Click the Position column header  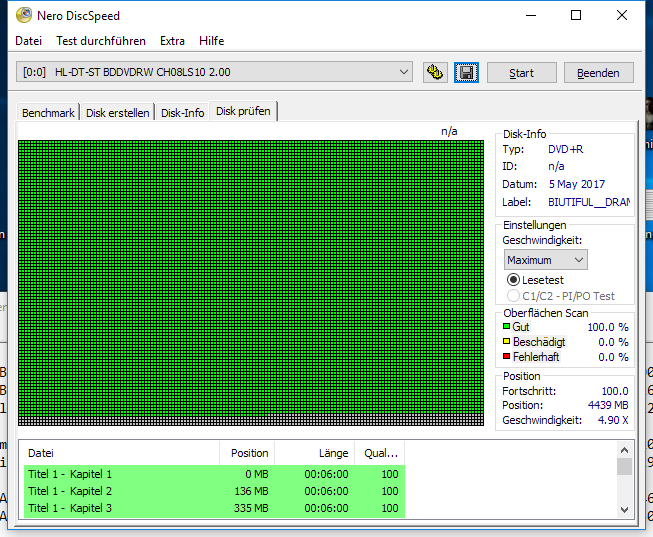pyautogui.click(x=247, y=453)
